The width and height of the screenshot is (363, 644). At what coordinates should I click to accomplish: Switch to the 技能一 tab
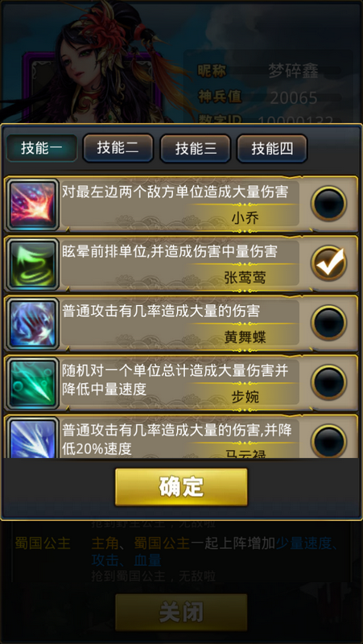point(42,148)
